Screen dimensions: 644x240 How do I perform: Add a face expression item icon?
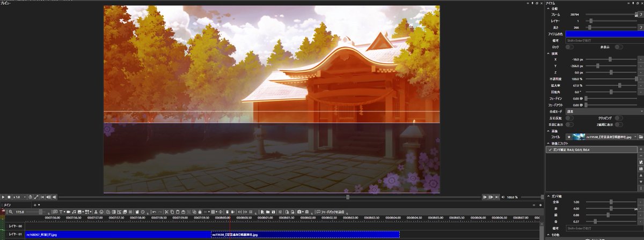(x=101, y=212)
